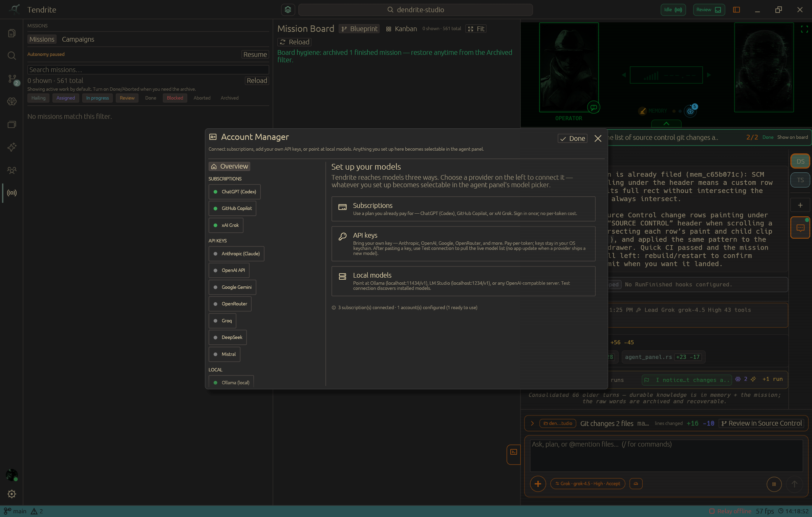Click the layers icon beside the title search
Image resolution: width=812 pixels, height=517 pixels.
[288, 10]
